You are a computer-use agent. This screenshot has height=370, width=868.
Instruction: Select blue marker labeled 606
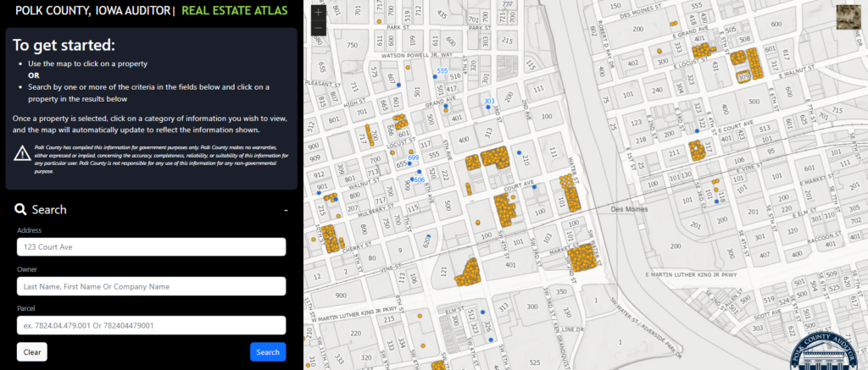point(412,179)
